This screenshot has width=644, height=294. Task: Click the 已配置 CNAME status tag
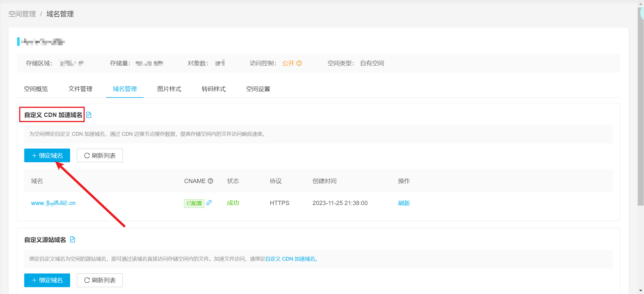[x=194, y=203]
